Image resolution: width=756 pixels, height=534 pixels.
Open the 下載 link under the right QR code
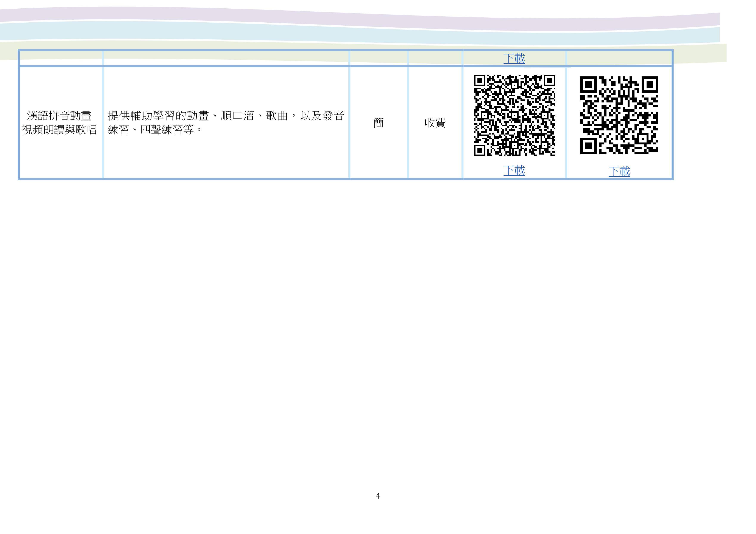[619, 171]
